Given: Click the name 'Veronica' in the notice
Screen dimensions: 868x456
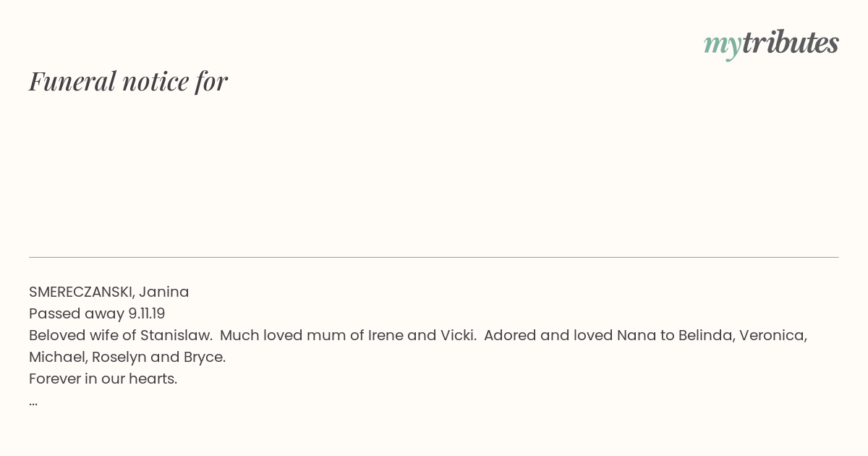Looking at the screenshot, I should pyautogui.click(x=773, y=335).
